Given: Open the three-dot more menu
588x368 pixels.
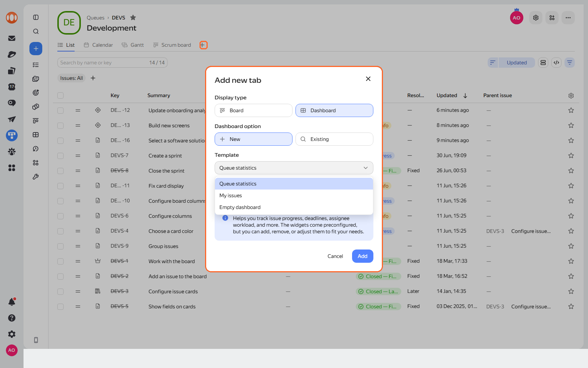Looking at the screenshot, I should [x=568, y=18].
